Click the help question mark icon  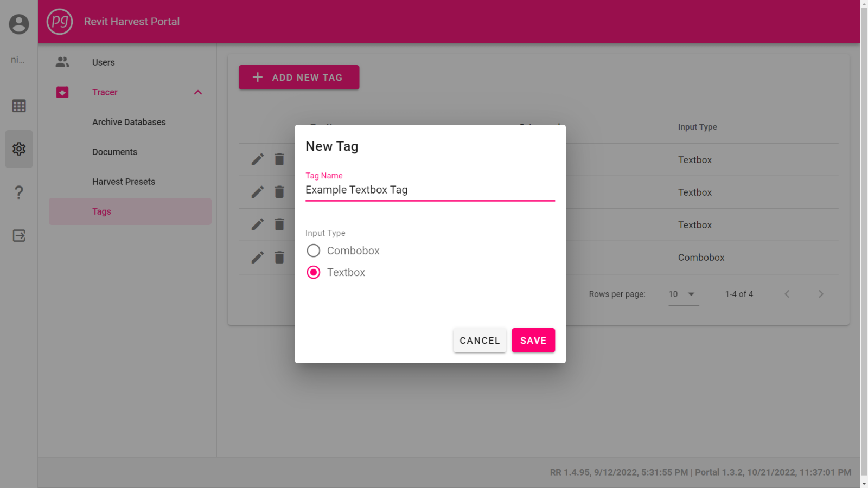point(18,192)
